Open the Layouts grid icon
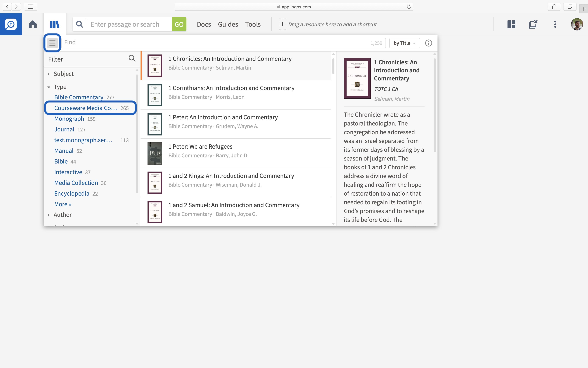Viewport: 588px width, 368px height. click(x=511, y=24)
